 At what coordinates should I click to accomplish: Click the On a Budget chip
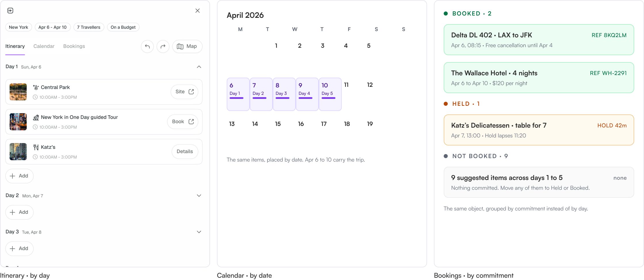(x=123, y=27)
